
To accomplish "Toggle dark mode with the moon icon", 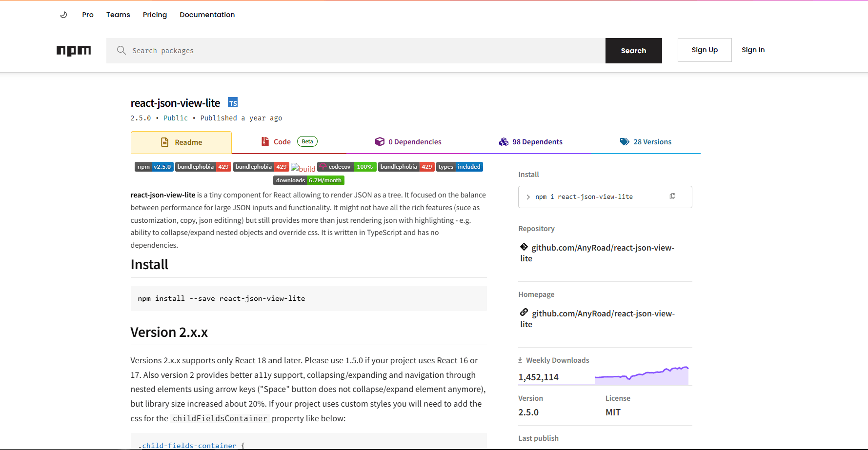I will (63, 15).
